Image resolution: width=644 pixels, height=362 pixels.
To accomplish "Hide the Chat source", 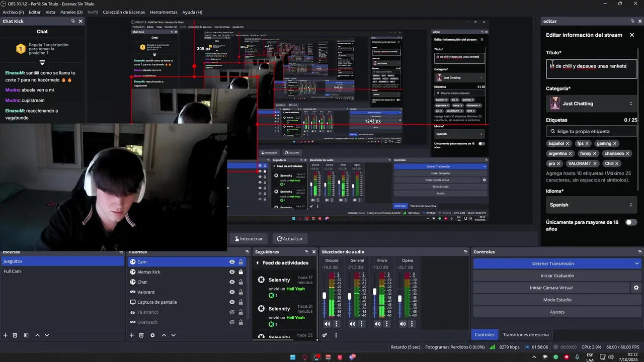I will click(x=232, y=282).
